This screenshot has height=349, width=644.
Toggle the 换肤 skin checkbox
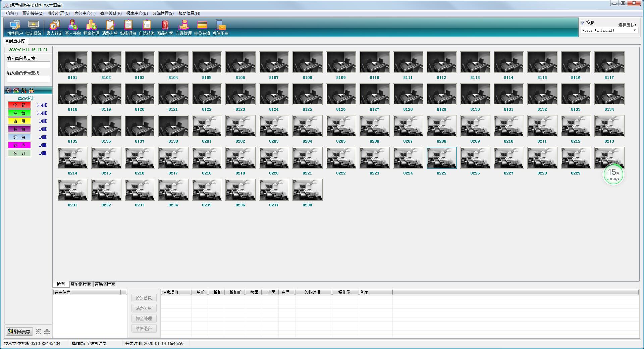583,23
